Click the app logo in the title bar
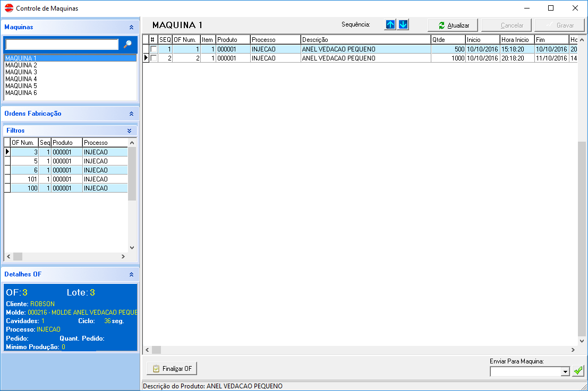This screenshot has width=588, height=391. pyautogui.click(x=8, y=8)
